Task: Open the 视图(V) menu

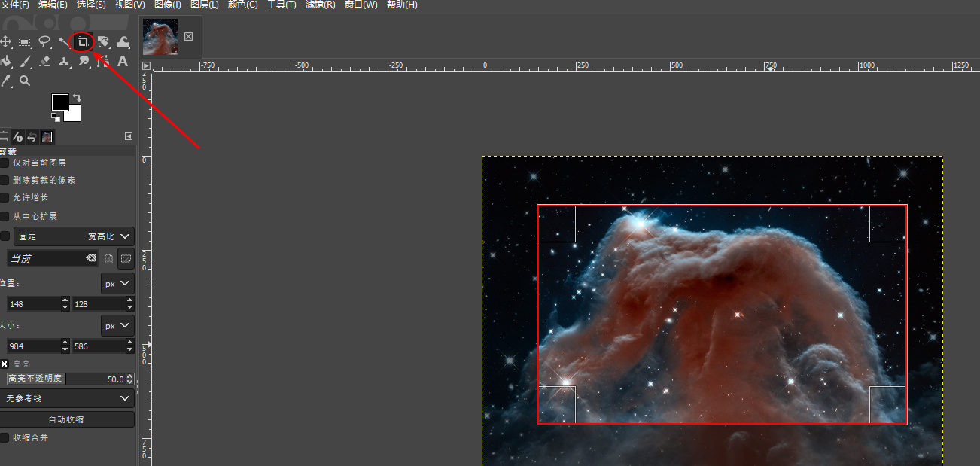Action: [130, 5]
